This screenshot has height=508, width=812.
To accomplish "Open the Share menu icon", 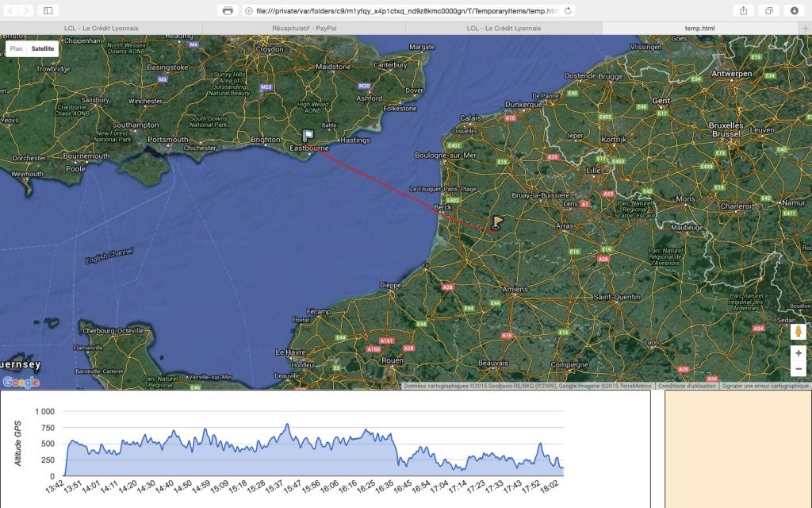I will (x=744, y=10).
